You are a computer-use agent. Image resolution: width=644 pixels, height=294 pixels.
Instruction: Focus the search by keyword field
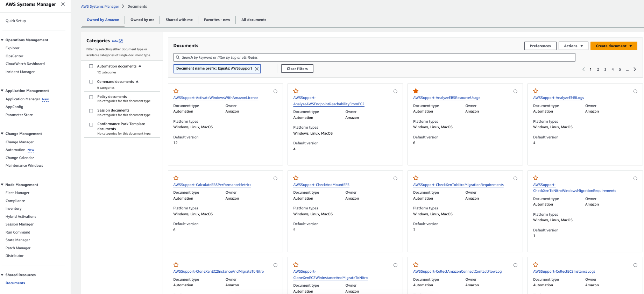(x=374, y=57)
